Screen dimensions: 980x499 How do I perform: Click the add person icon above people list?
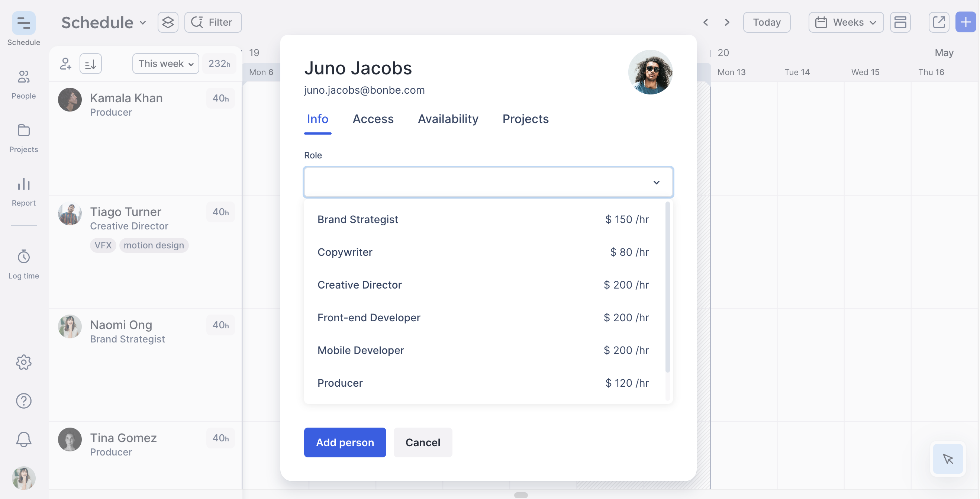pos(65,64)
